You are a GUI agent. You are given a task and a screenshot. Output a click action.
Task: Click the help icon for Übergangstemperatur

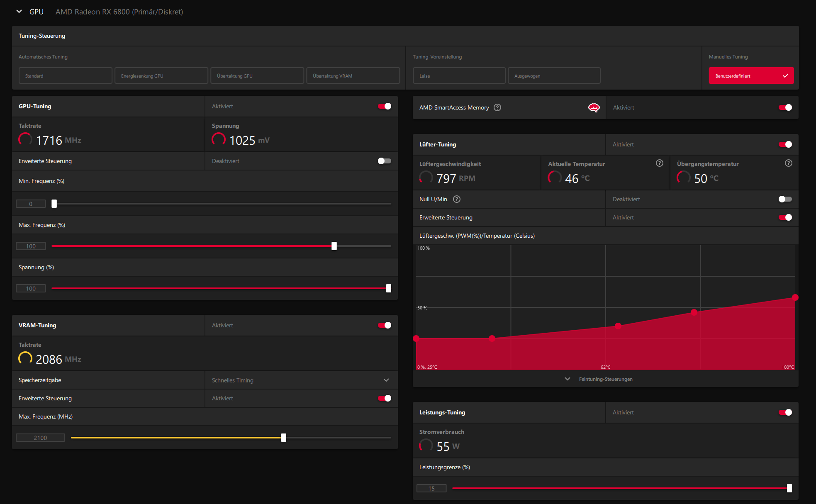coord(788,163)
